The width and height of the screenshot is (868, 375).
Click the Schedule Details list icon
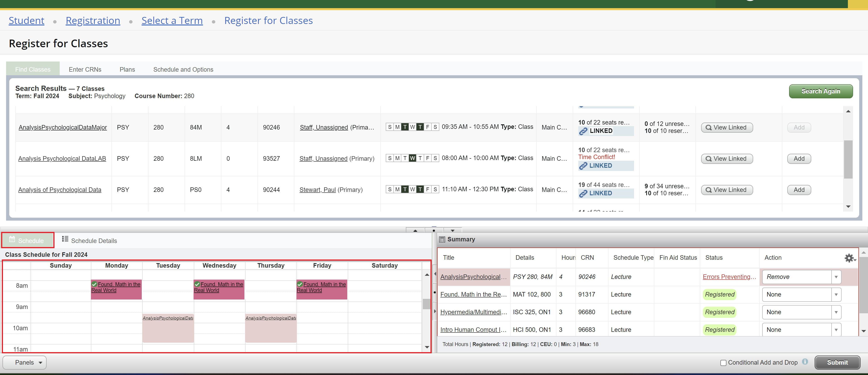point(65,239)
